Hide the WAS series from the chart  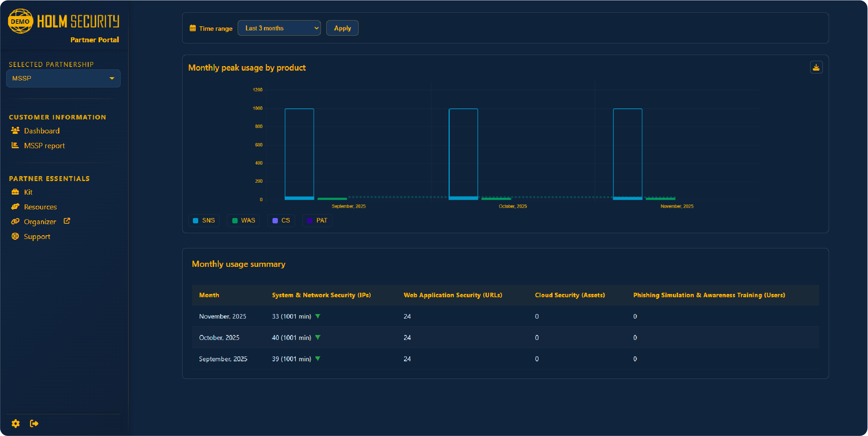243,220
